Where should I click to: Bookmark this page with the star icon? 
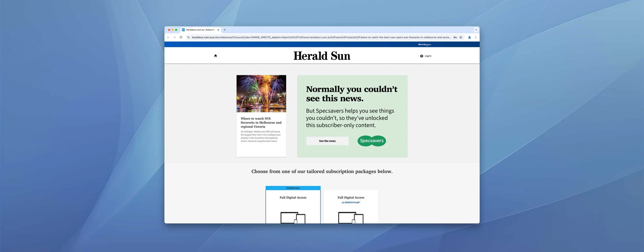[x=461, y=37]
